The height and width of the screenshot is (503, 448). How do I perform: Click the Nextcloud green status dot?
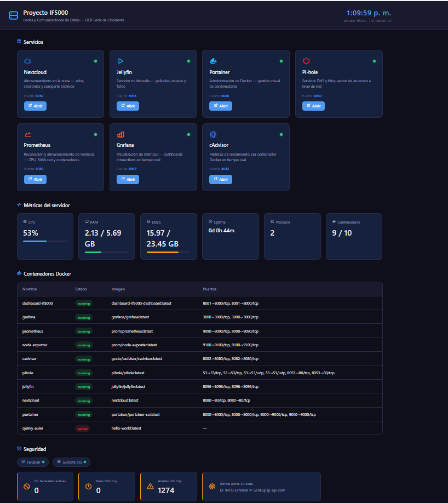click(95, 61)
